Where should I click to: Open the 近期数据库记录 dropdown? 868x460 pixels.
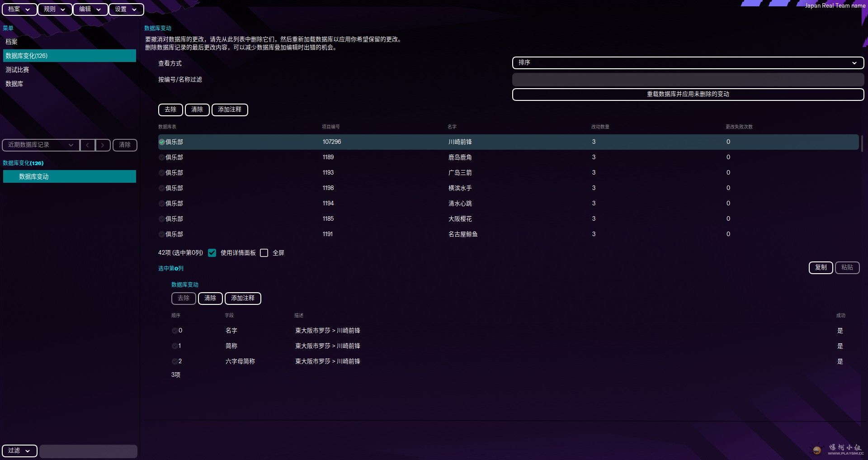41,145
